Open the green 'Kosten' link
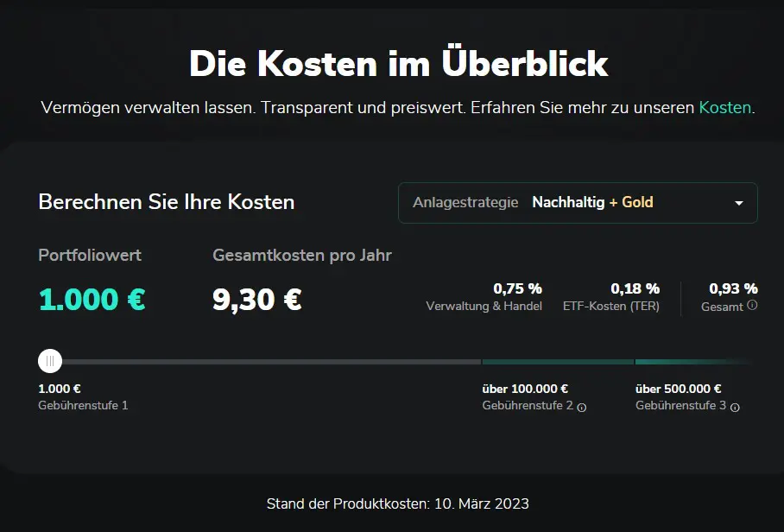 [x=724, y=107]
